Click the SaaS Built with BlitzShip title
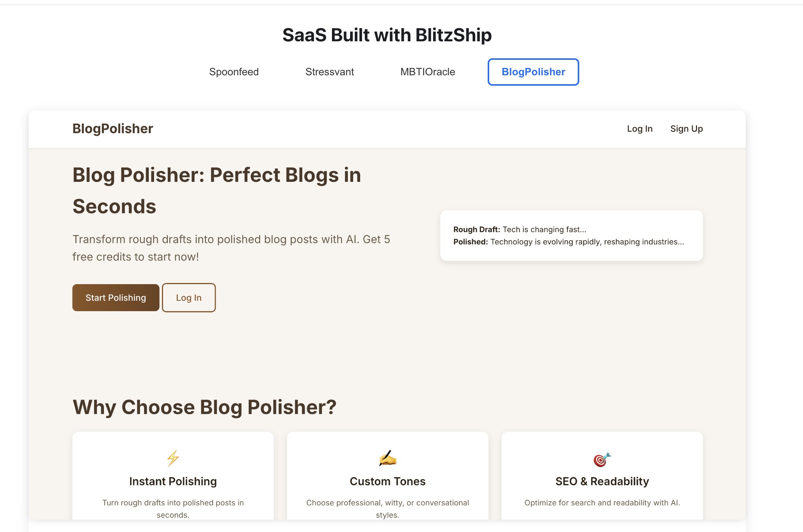 coord(387,35)
